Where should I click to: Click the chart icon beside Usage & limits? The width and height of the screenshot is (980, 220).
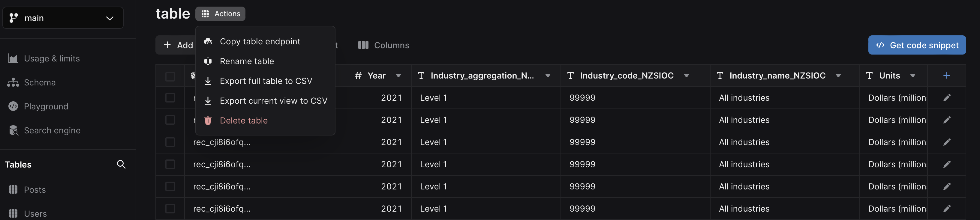pos(13,58)
